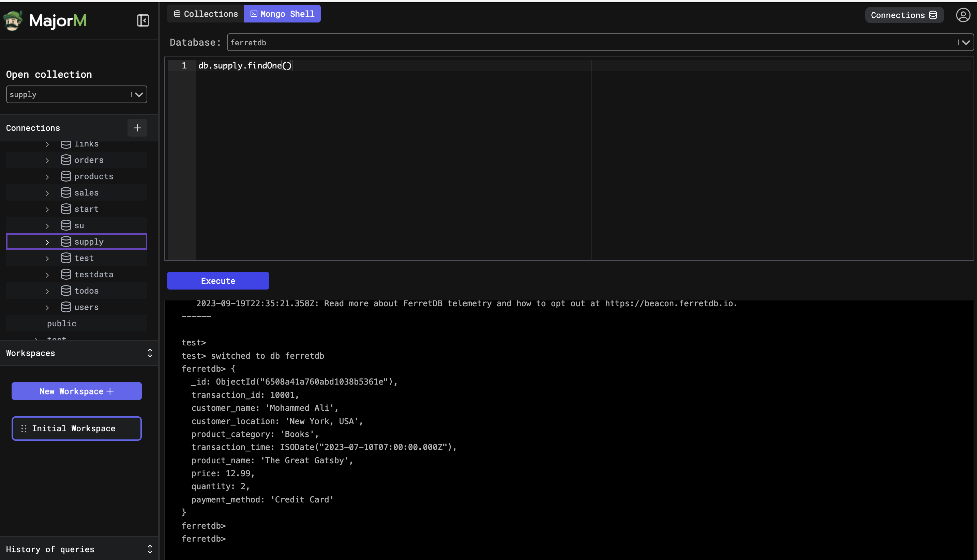Create a New Workspace
977x560 pixels.
click(x=77, y=391)
